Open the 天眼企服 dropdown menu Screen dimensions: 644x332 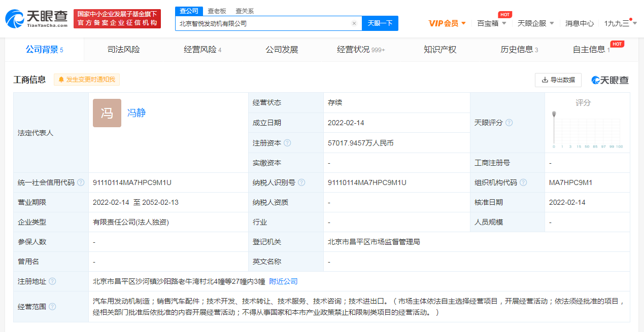coord(536,23)
